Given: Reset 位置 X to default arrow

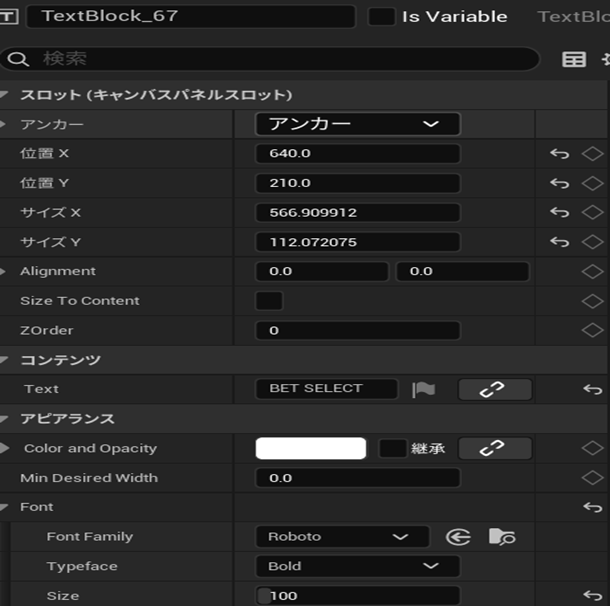Looking at the screenshot, I should pyautogui.click(x=560, y=154).
